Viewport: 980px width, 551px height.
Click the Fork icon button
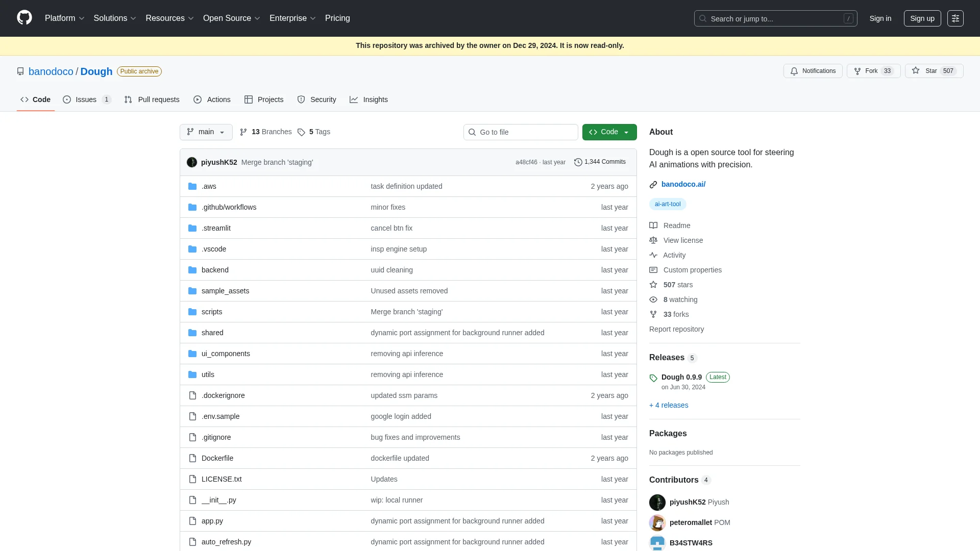coord(857,71)
